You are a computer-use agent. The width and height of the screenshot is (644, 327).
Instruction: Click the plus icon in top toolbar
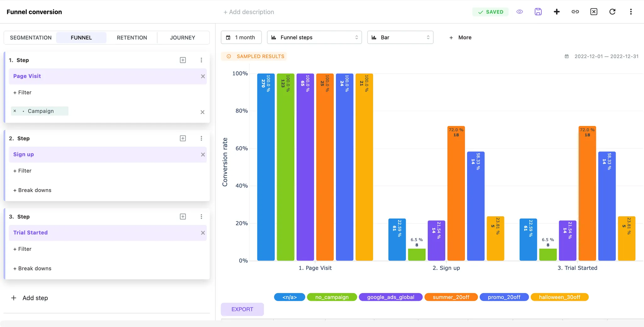tap(557, 12)
